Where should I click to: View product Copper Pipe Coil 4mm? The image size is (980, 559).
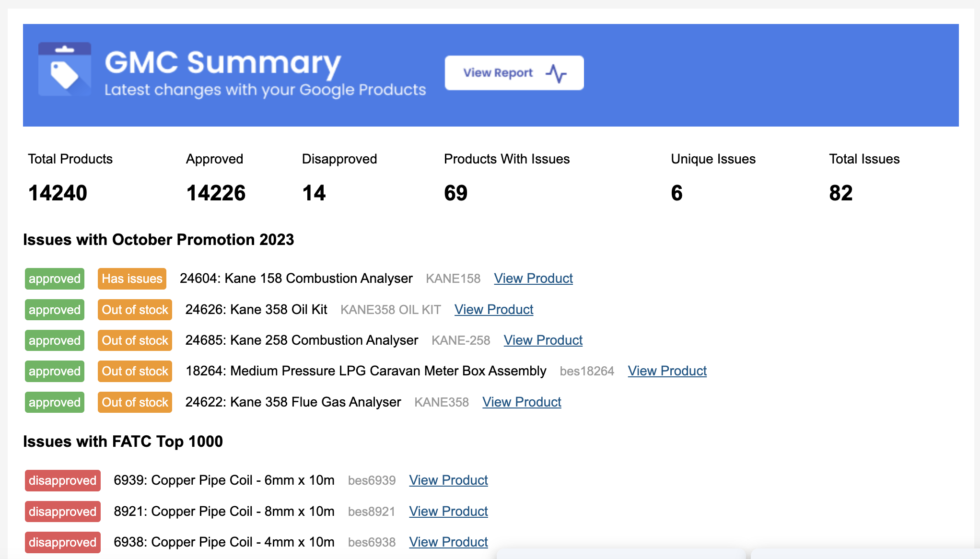pyautogui.click(x=448, y=542)
